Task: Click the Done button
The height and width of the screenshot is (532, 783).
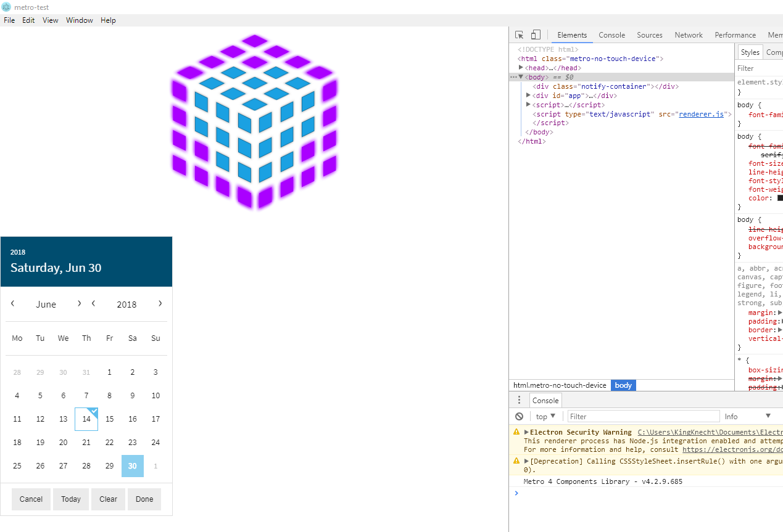Action: pos(144,499)
